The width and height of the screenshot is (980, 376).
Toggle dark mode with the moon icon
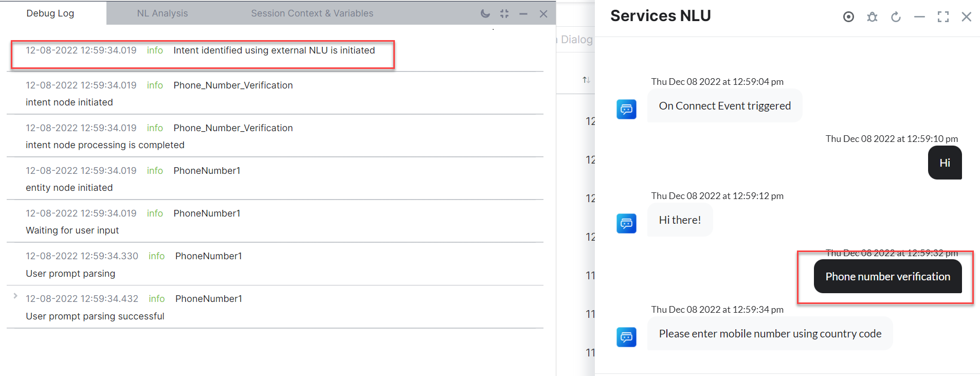[x=485, y=14]
